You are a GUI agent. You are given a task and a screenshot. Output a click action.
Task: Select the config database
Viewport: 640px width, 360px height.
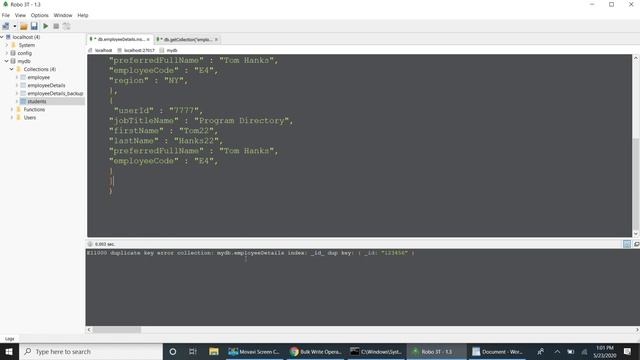pos(24,53)
